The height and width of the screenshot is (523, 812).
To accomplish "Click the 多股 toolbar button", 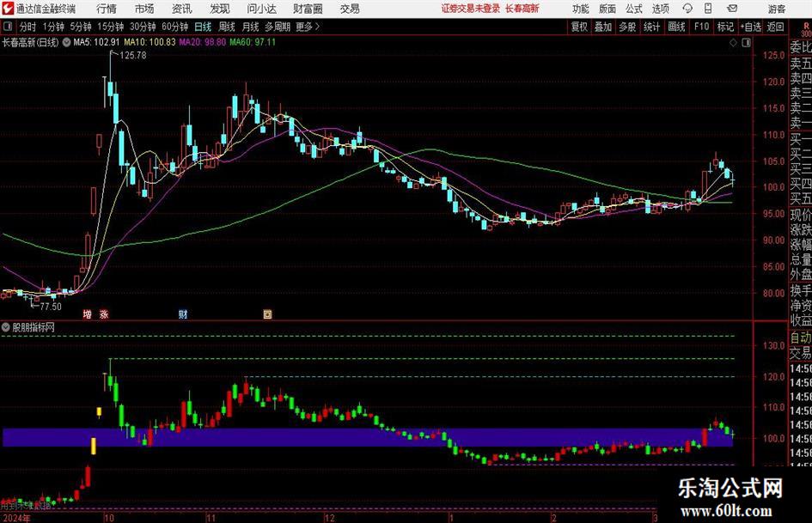I will point(627,27).
